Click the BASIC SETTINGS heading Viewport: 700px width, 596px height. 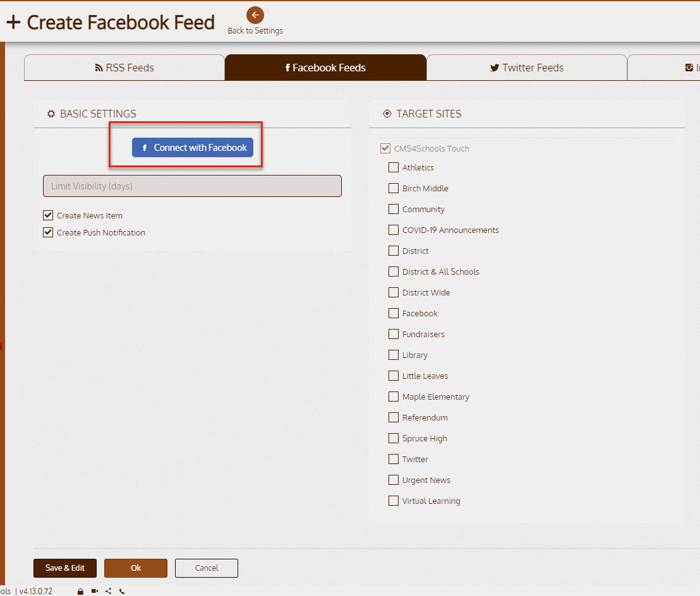[x=98, y=114]
